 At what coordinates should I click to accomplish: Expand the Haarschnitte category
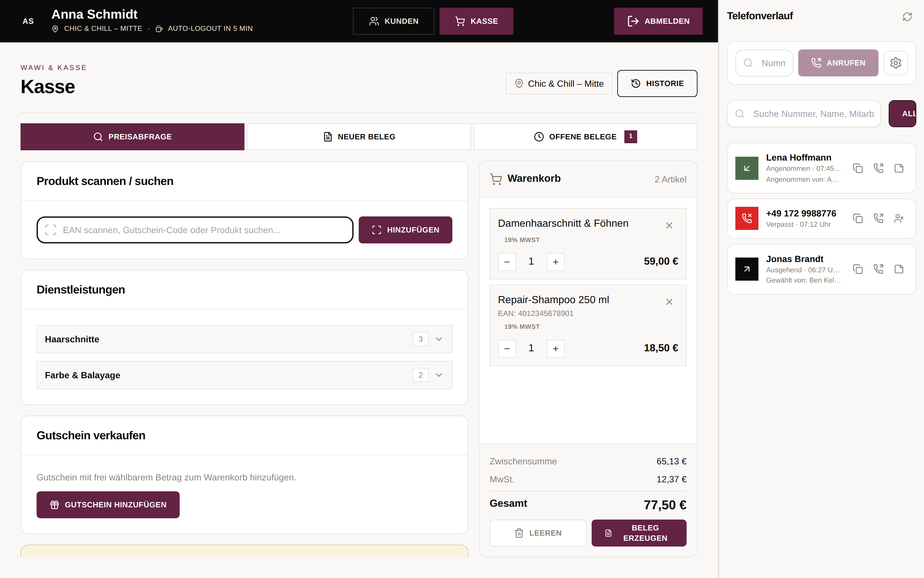[x=244, y=339]
